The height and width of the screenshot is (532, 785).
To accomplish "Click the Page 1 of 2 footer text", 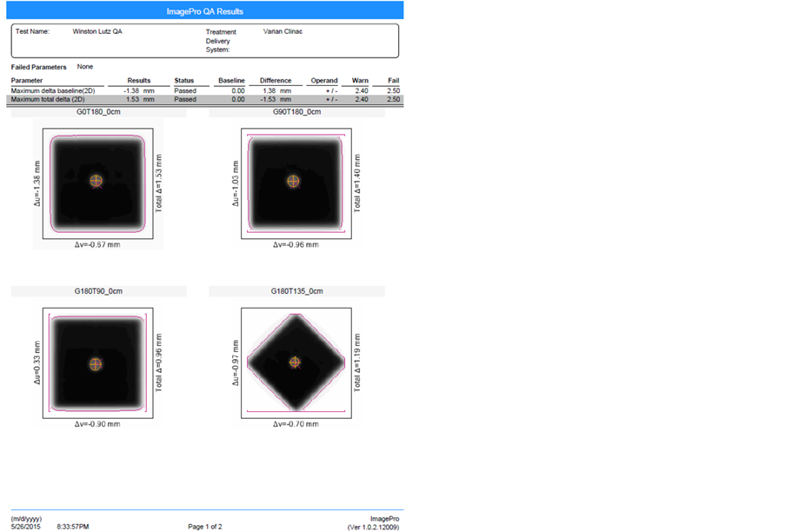I will 205,527.
